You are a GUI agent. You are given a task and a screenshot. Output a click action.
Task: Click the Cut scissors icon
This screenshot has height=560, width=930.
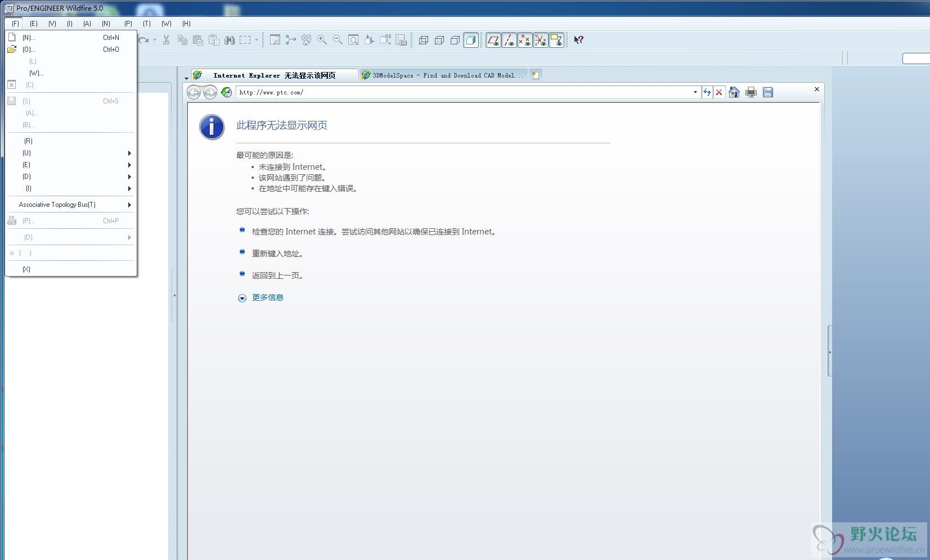point(166,40)
